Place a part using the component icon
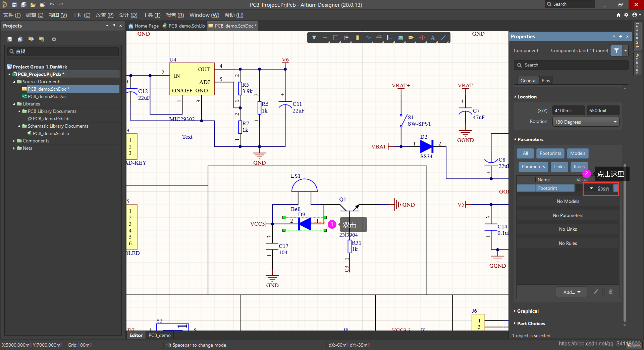Screen dimensions: 644x350 (x=358, y=38)
